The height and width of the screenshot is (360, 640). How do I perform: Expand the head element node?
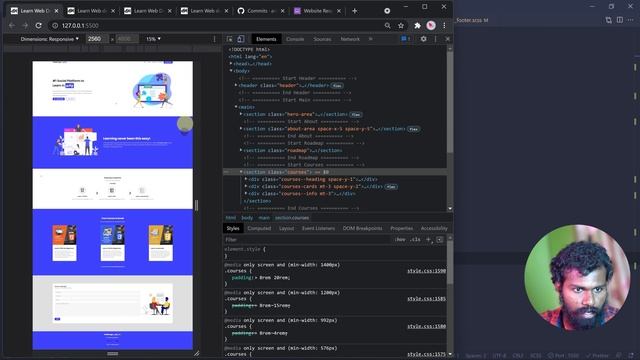pos(231,64)
